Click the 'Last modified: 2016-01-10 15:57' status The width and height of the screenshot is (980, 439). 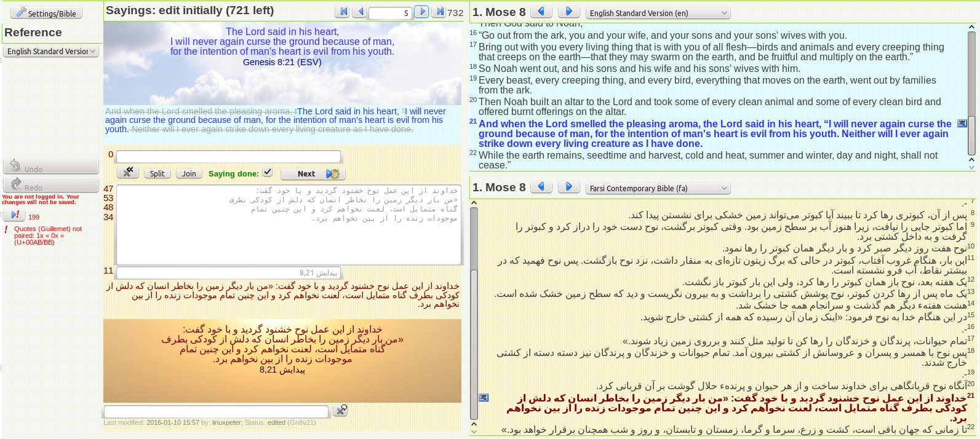point(151,422)
